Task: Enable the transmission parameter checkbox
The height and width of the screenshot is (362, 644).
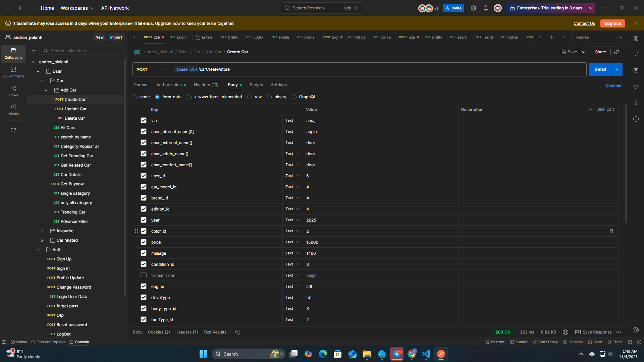Action: pyautogui.click(x=144, y=275)
